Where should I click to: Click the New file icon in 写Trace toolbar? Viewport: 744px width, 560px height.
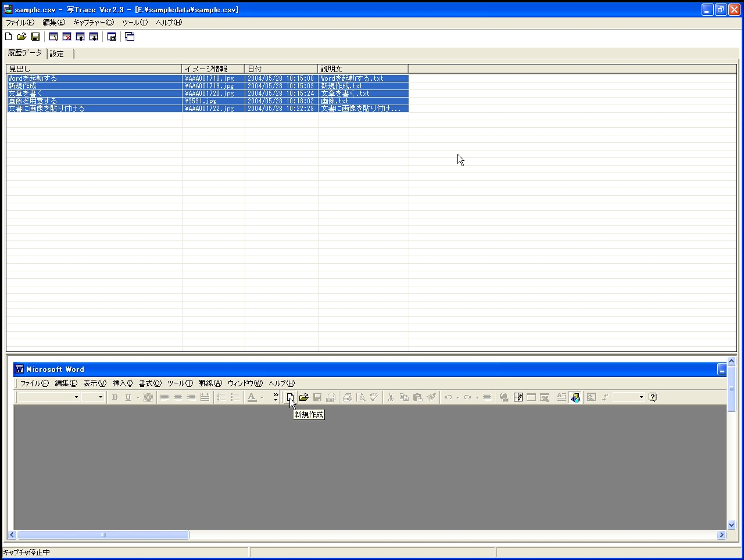[x=9, y=37]
